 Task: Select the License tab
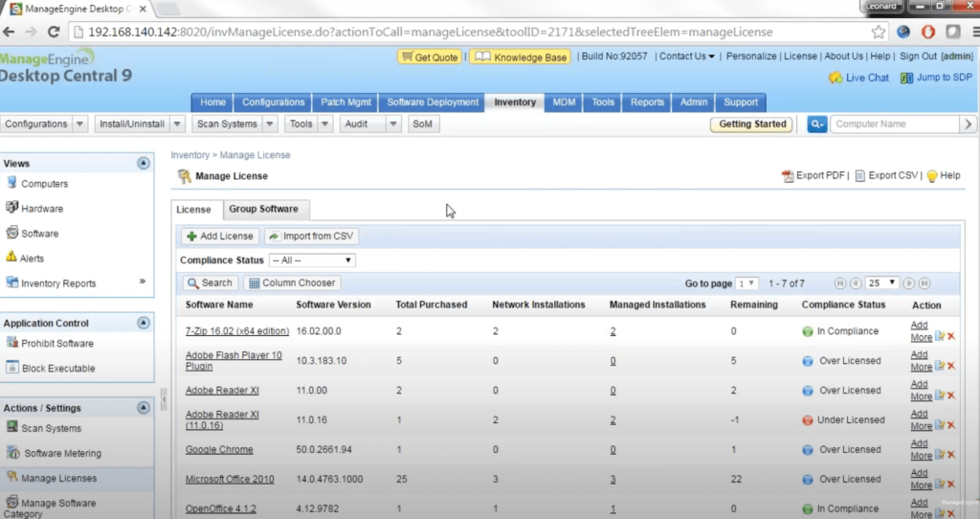(193, 210)
